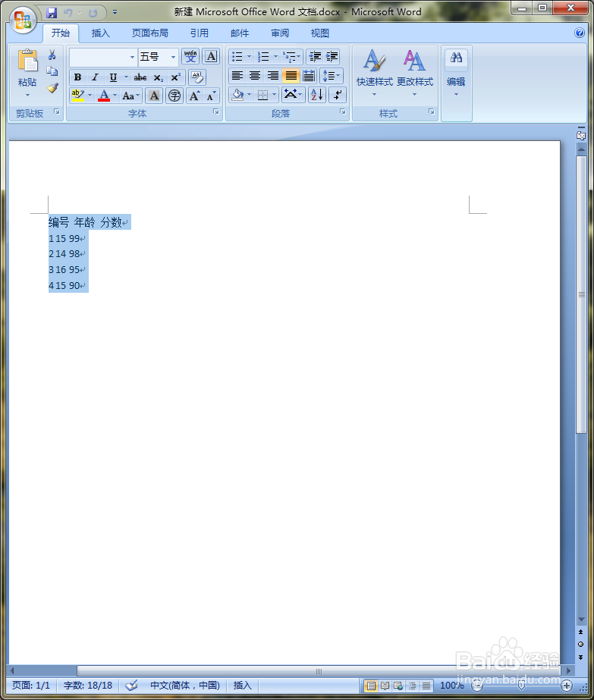Open underline style dropdown arrow

(127, 77)
